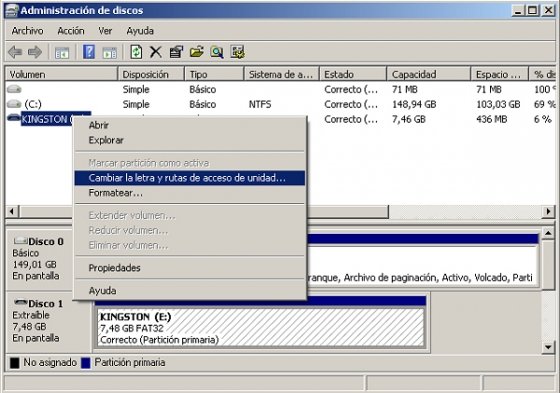The image size is (560, 393).
Task: Select the C: volume drive icon
Action: point(14,104)
